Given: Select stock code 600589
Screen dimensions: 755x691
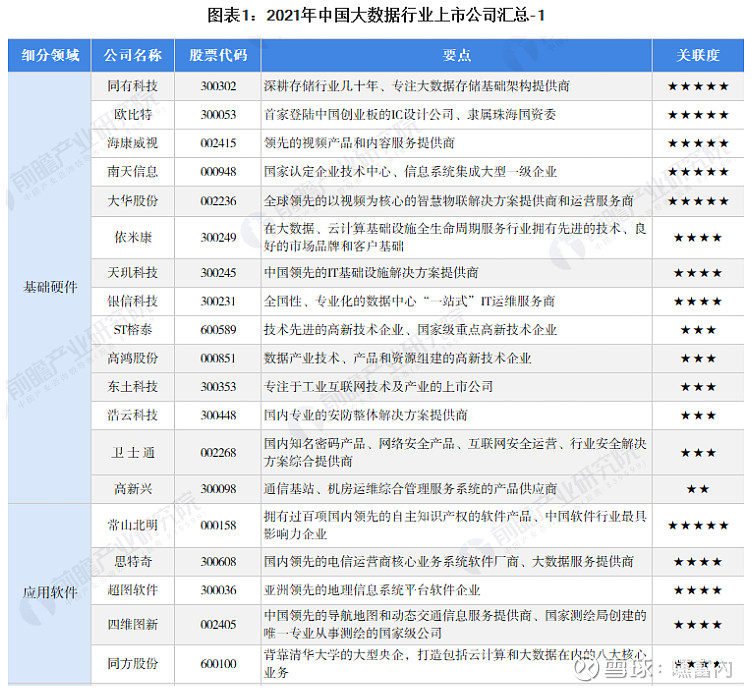Looking at the screenshot, I should (218, 330).
